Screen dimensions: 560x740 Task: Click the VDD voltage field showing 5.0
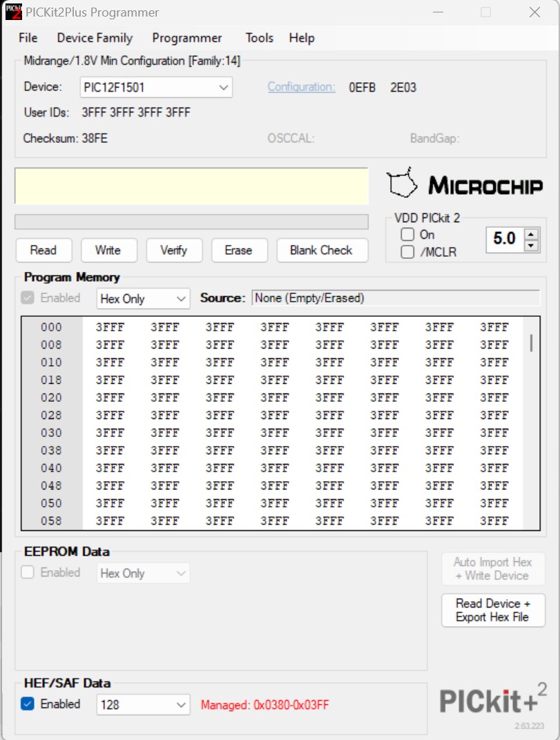point(505,239)
